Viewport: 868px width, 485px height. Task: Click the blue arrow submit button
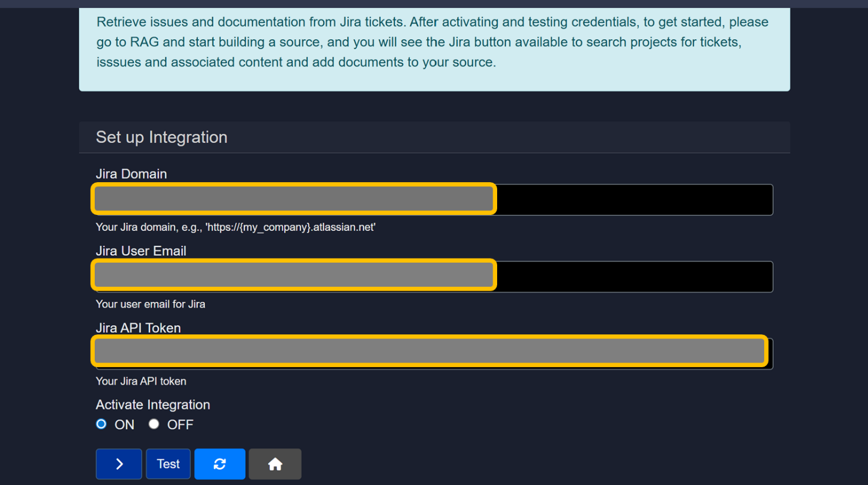point(119,464)
